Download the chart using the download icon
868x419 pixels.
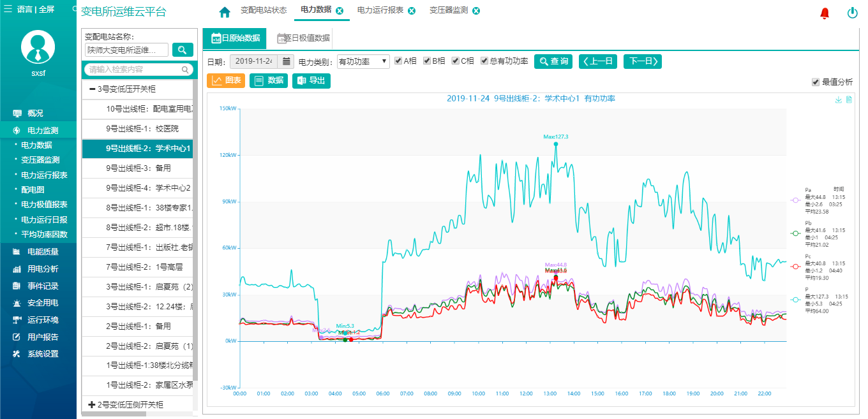[838, 99]
